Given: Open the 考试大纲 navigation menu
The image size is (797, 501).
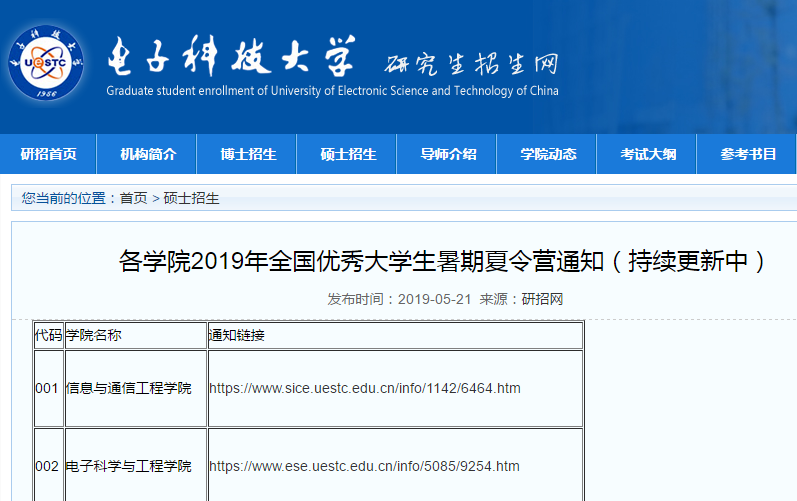Looking at the screenshot, I should click(648, 154).
